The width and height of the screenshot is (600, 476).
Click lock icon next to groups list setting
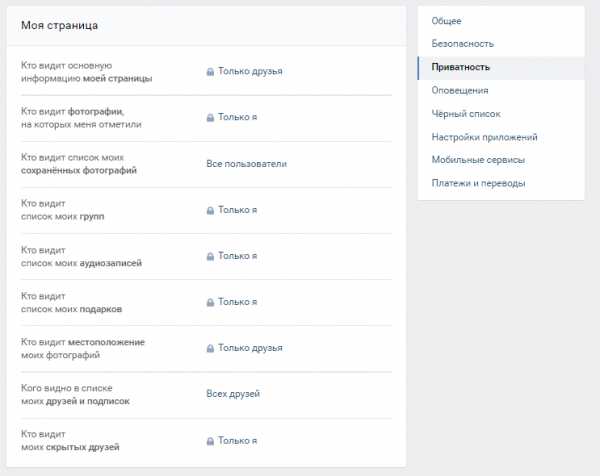pyautogui.click(x=210, y=210)
